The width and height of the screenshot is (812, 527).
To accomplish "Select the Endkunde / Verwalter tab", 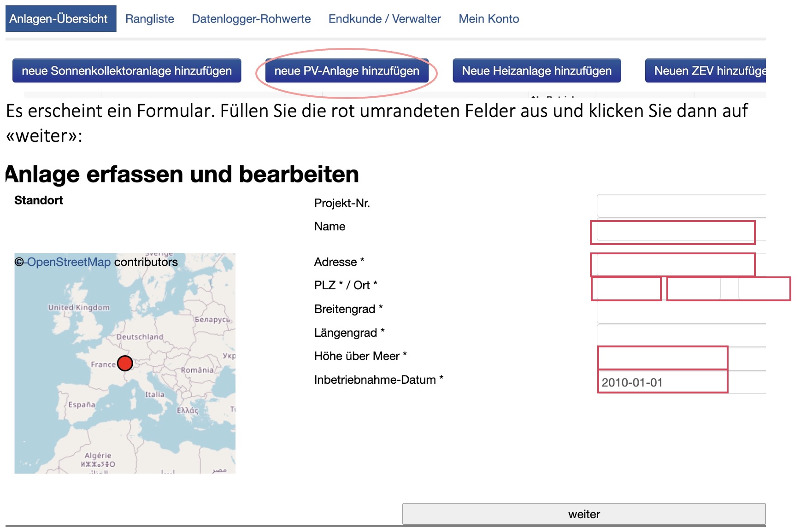I will (384, 19).
